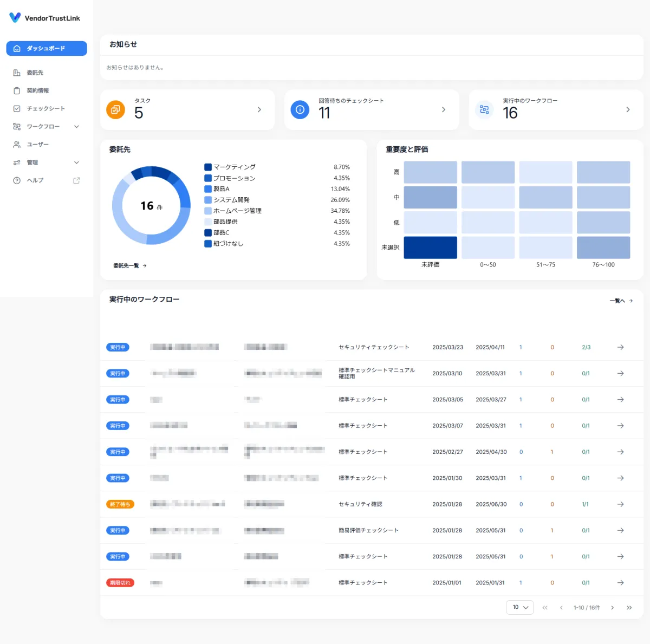Click the dark blue 未選択 未評価 heatmap cell
650x644 pixels.
pos(430,248)
